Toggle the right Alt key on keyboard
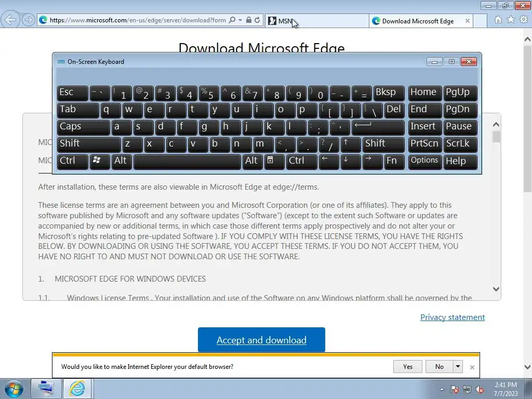 252,162
